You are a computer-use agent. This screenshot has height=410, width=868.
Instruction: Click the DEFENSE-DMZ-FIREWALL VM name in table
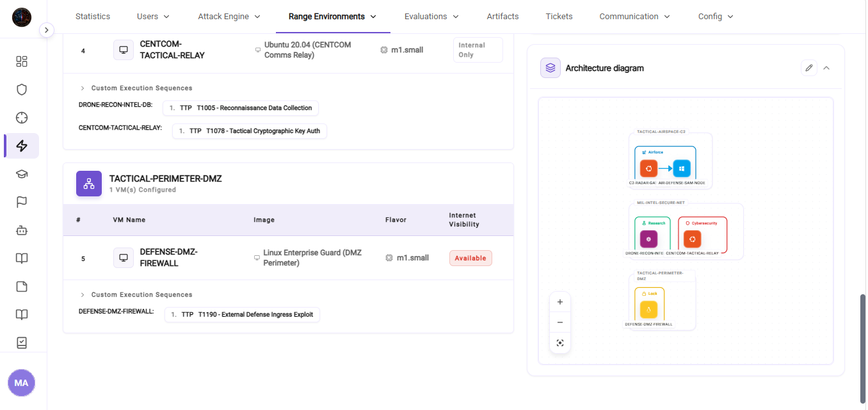(x=169, y=258)
